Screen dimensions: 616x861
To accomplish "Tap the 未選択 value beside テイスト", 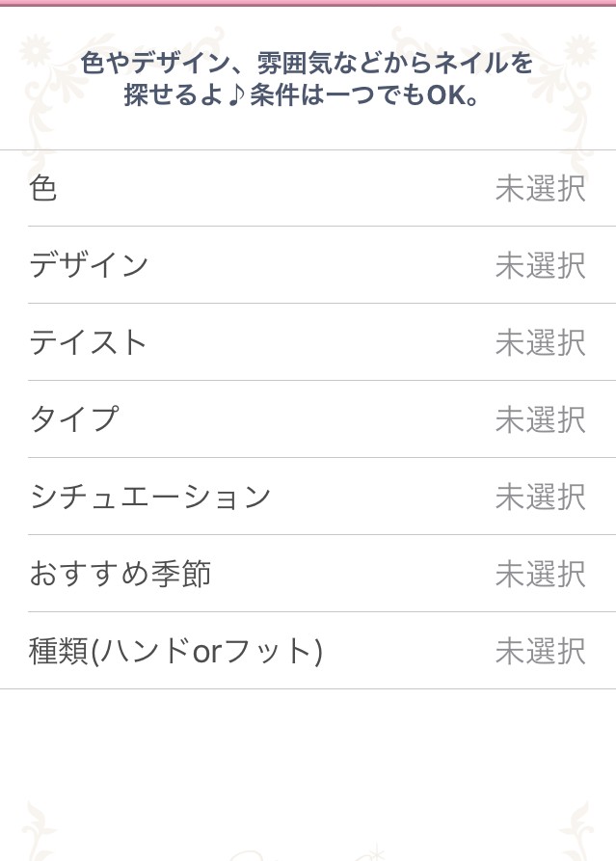I will (x=540, y=343).
